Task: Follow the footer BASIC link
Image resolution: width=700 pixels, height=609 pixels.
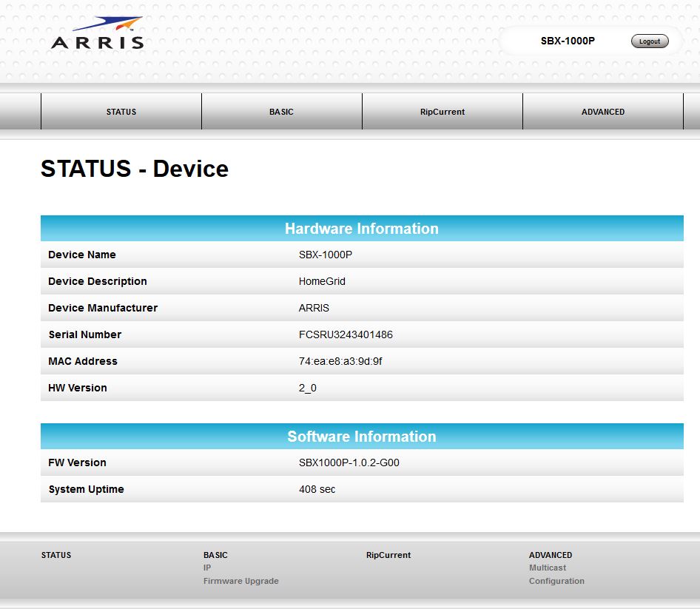Action: [x=215, y=555]
